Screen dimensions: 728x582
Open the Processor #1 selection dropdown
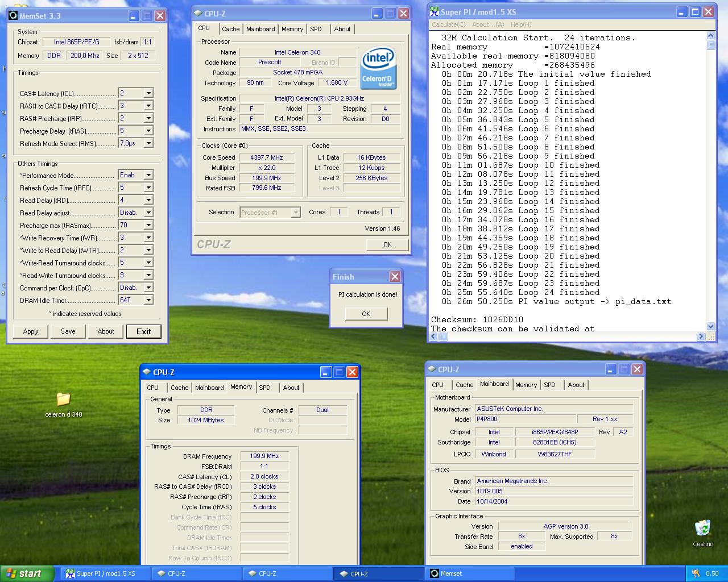click(x=296, y=213)
